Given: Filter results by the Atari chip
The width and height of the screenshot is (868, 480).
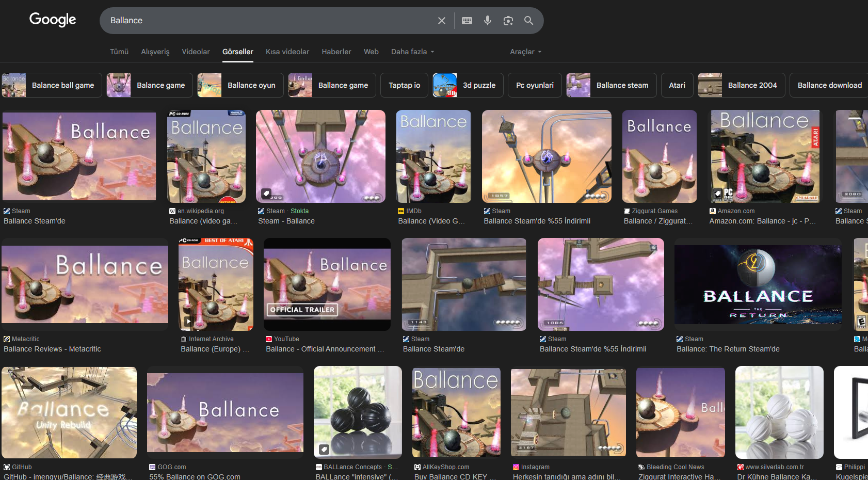Looking at the screenshot, I should pos(677,85).
